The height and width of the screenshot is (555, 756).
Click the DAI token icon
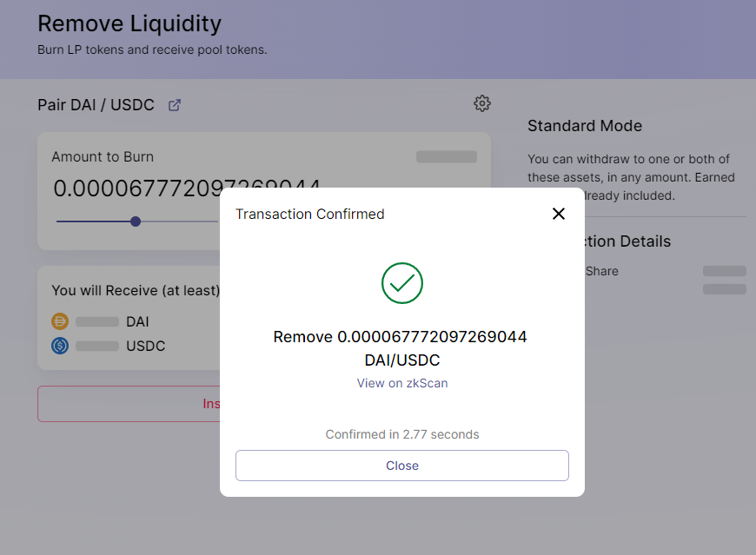point(60,321)
